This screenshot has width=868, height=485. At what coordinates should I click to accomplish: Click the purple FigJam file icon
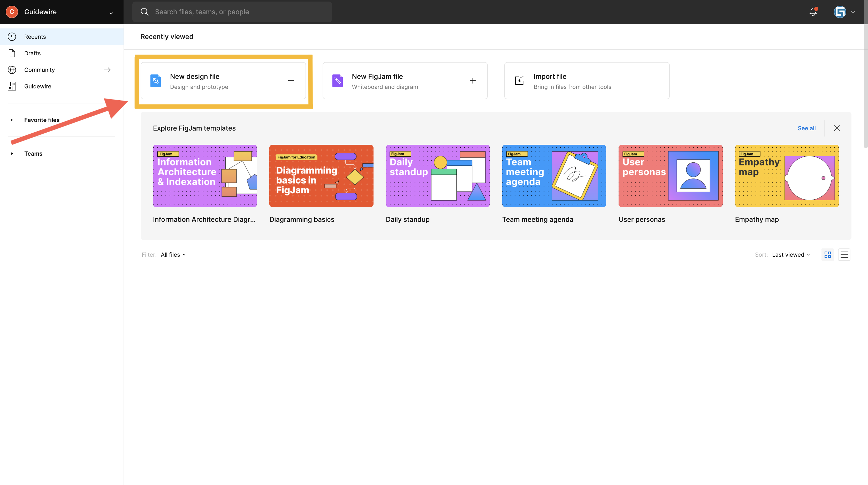pyautogui.click(x=337, y=81)
